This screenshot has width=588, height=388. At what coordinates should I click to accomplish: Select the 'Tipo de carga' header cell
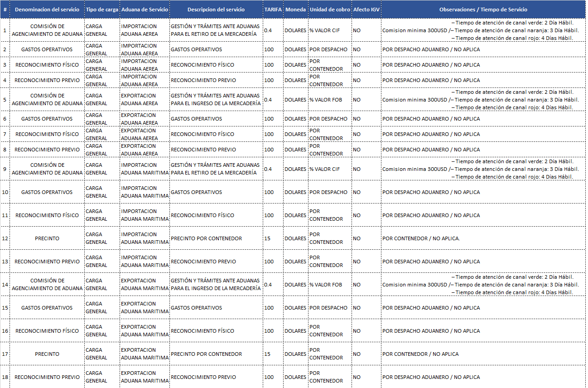pyautogui.click(x=102, y=10)
